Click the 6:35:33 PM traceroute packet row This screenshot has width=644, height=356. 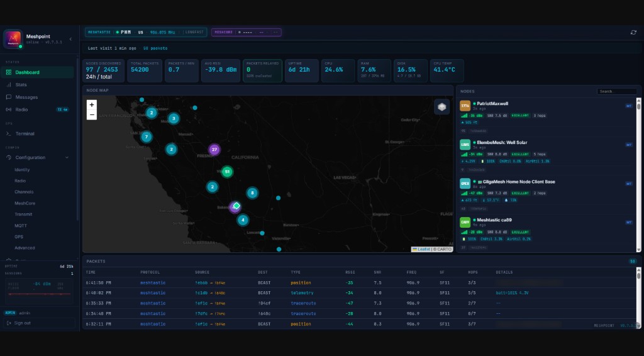click(x=359, y=303)
